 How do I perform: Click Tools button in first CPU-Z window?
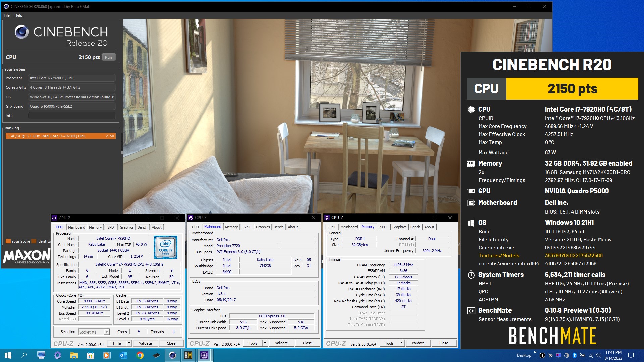pyautogui.click(x=117, y=343)
